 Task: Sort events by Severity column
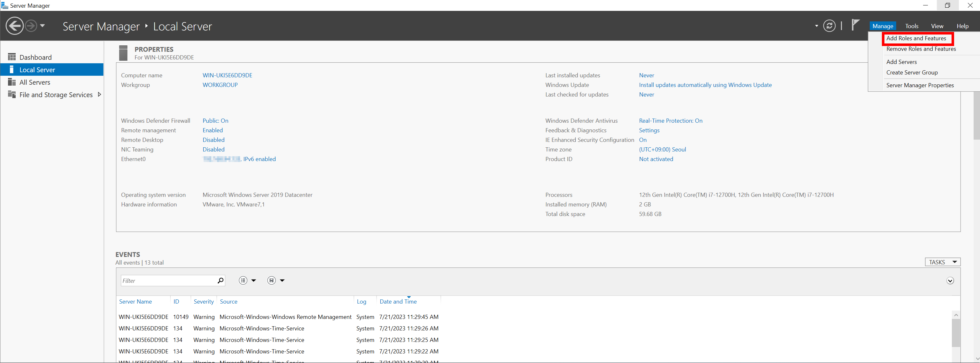[204, 302]
